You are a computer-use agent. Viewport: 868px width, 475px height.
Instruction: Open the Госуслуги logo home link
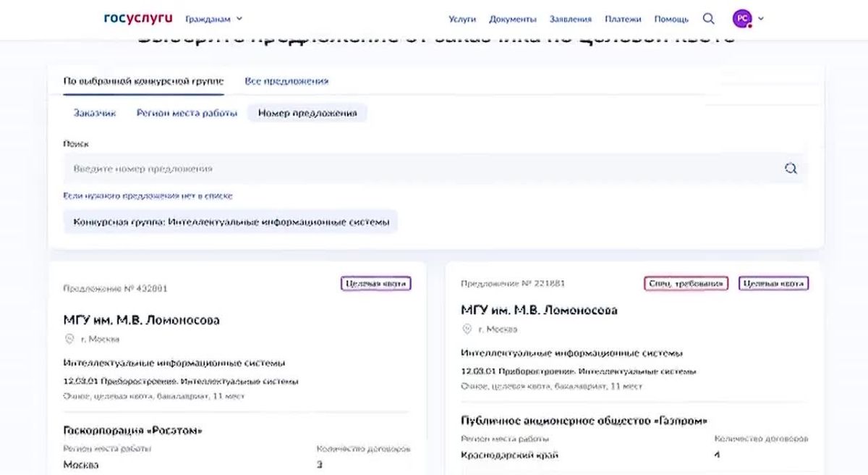138,18
